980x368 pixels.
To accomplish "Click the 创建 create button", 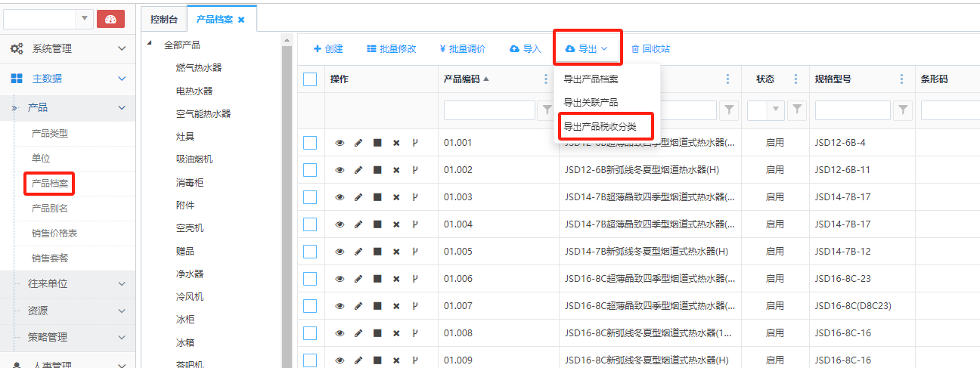I will click(x=328, y=49).
